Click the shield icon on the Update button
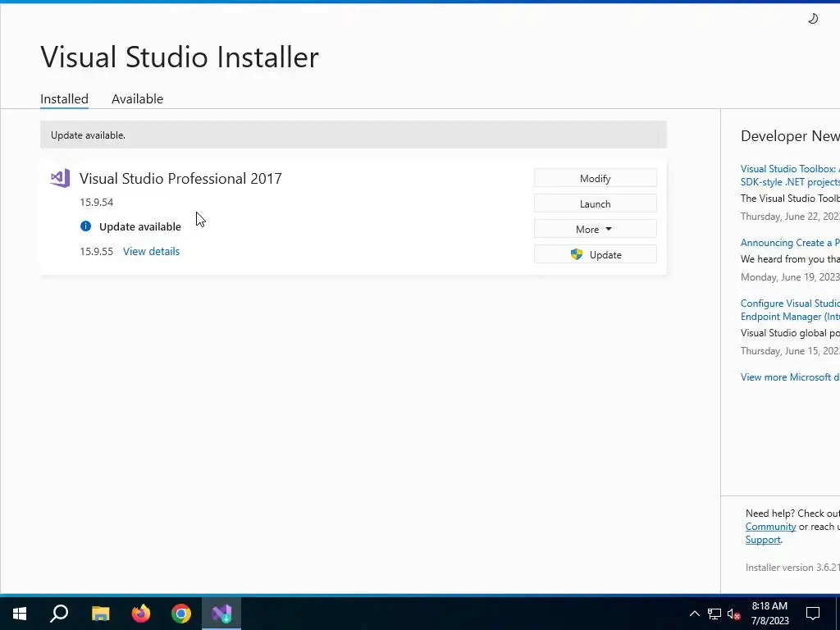840x630 pixels. (x=577, y=254)
